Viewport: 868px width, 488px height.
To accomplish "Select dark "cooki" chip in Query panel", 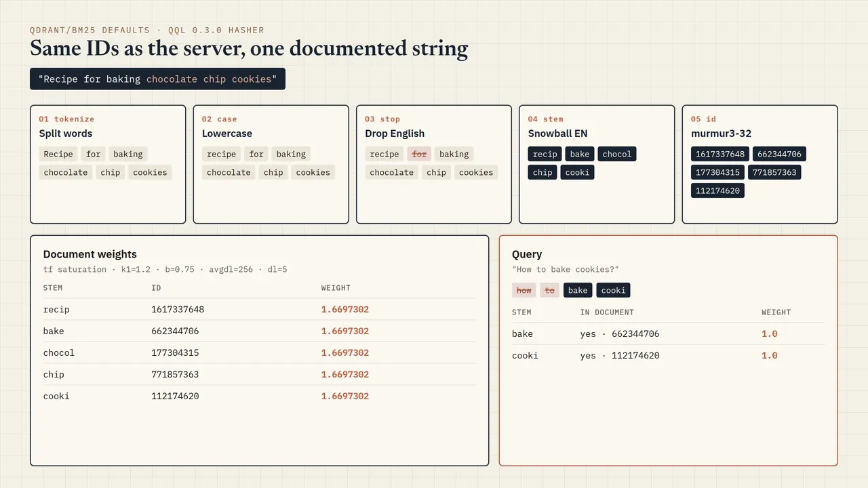I will (x=613, y=290).
